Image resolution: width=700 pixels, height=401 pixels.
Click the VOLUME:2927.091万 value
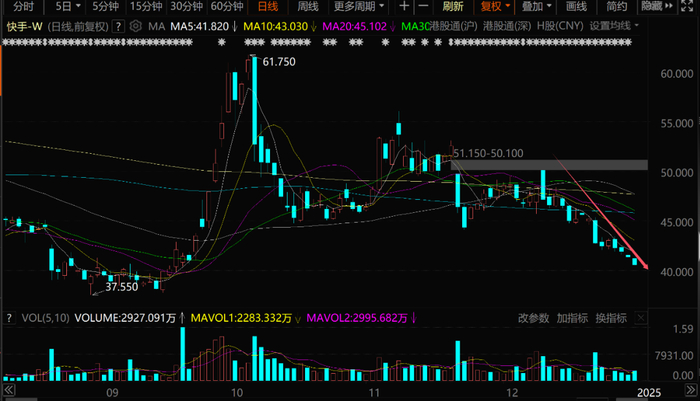(x=125, y=318)
